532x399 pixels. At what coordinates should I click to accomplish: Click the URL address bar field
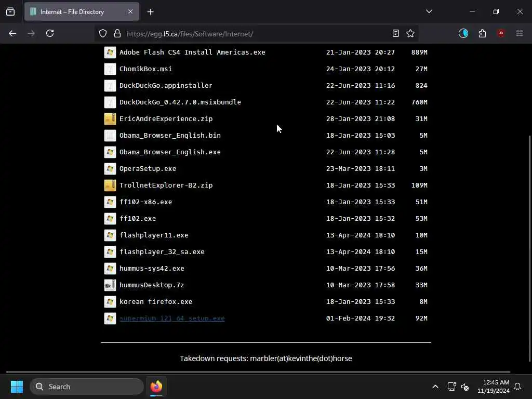click(x=256, y=34)
